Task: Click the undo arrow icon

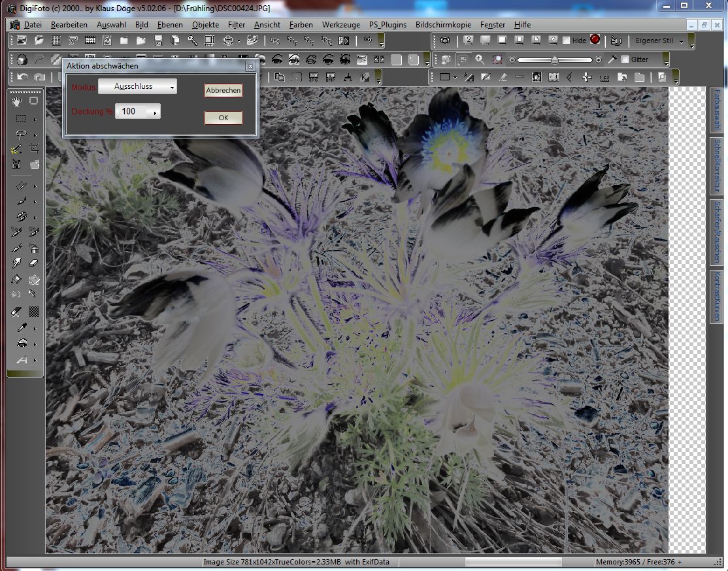Action: coord(22,77)
